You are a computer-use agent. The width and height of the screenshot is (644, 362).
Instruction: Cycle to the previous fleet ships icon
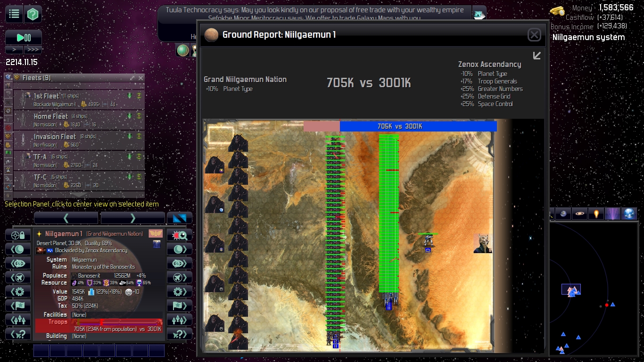18,320
